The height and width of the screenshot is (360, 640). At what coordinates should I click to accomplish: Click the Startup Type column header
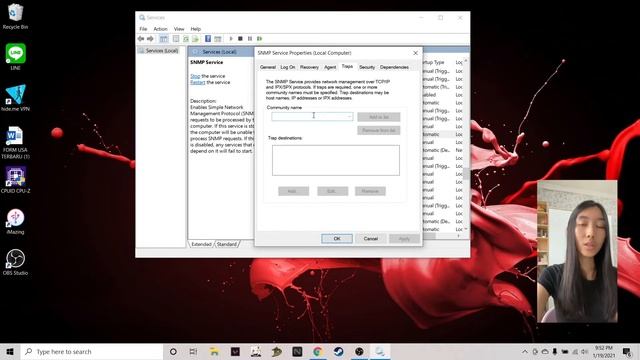click(433, 62)
